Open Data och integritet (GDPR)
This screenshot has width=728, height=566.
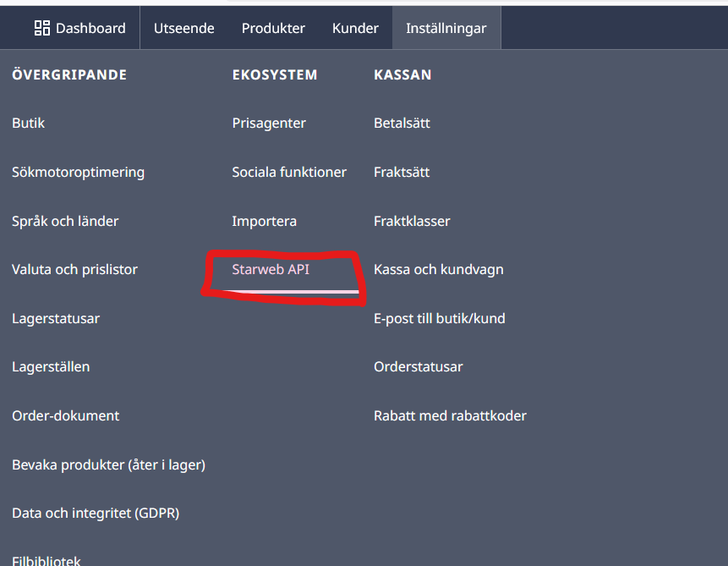coord(96,514)
